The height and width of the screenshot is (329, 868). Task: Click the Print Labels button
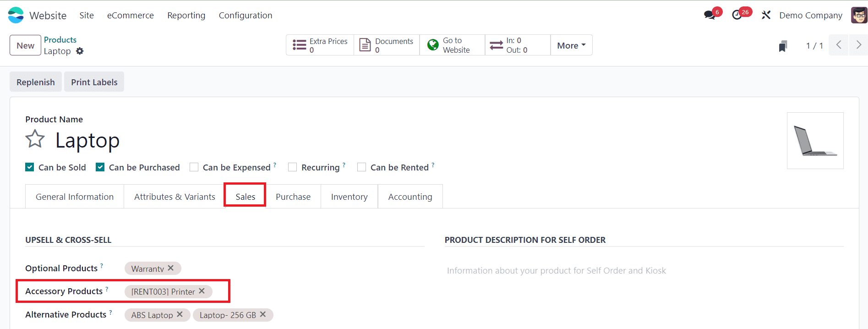tap(94, 82)
